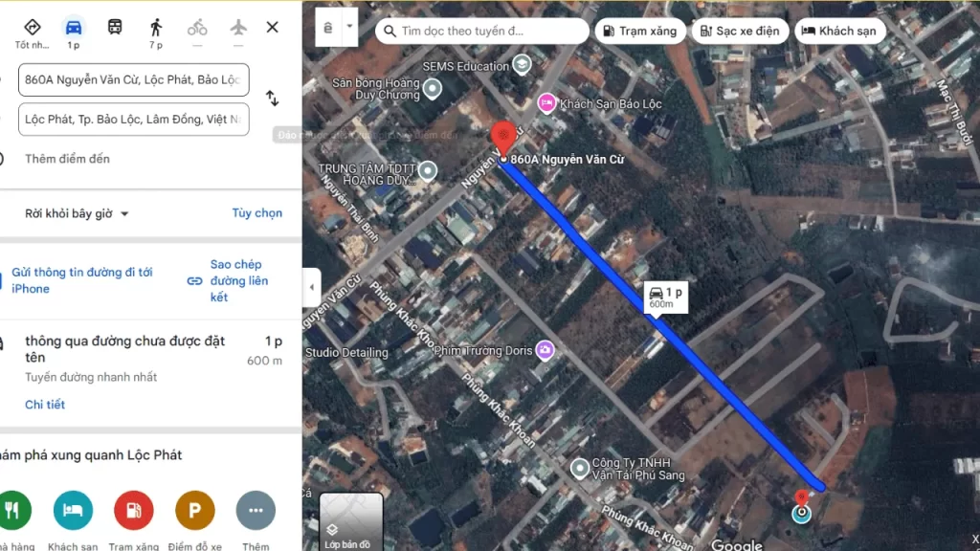Open the Rời khỏi bây giờ dropdown
This screenshot has width=980, height=551.
77,213
